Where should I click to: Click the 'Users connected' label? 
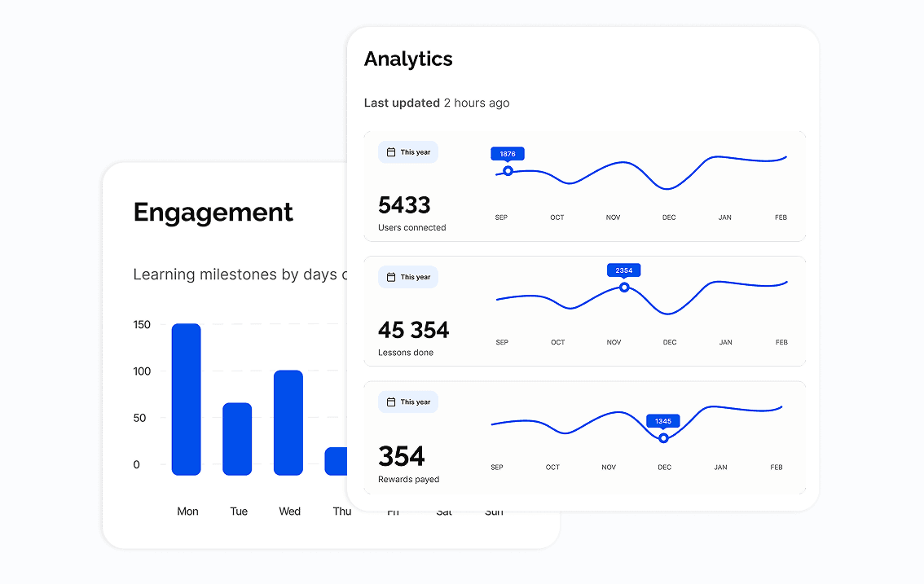point(412,227)
